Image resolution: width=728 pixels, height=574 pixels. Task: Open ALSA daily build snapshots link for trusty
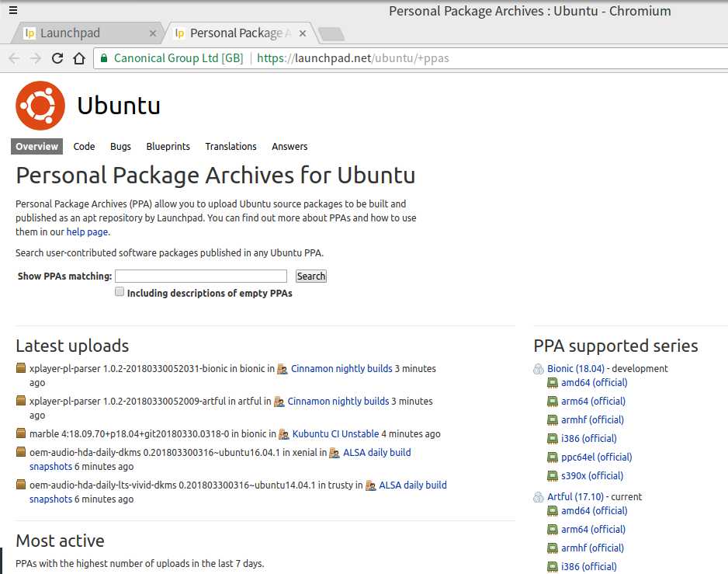(x=413, y=485)
